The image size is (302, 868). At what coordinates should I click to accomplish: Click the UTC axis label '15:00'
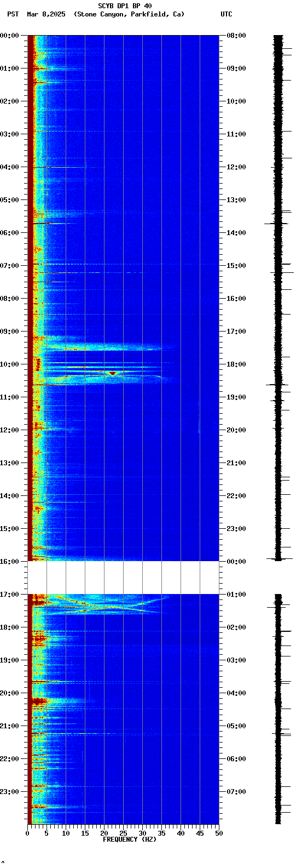click(x=236, y=266)
